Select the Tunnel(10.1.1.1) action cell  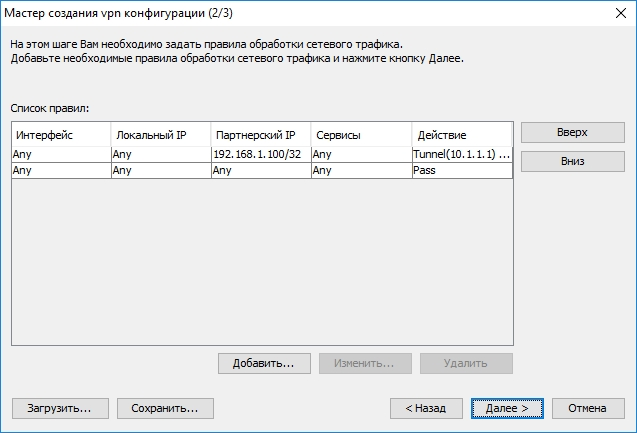click(x=462, y=154)
